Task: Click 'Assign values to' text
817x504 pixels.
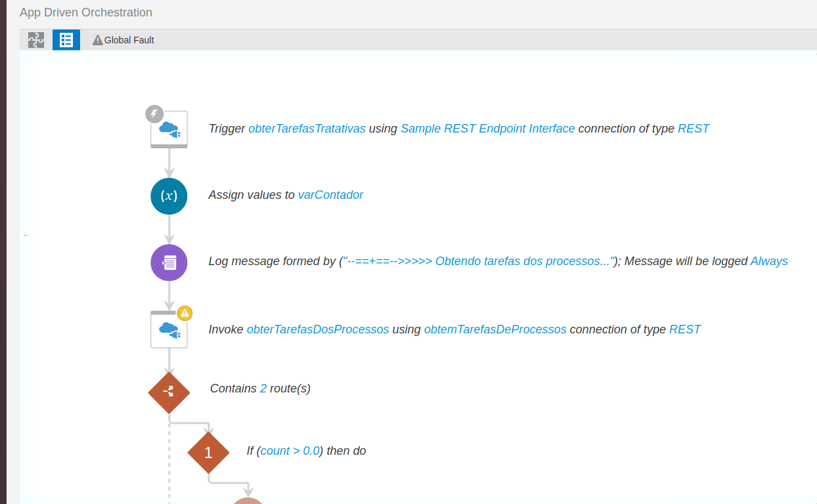Action: tap(252, 195)
